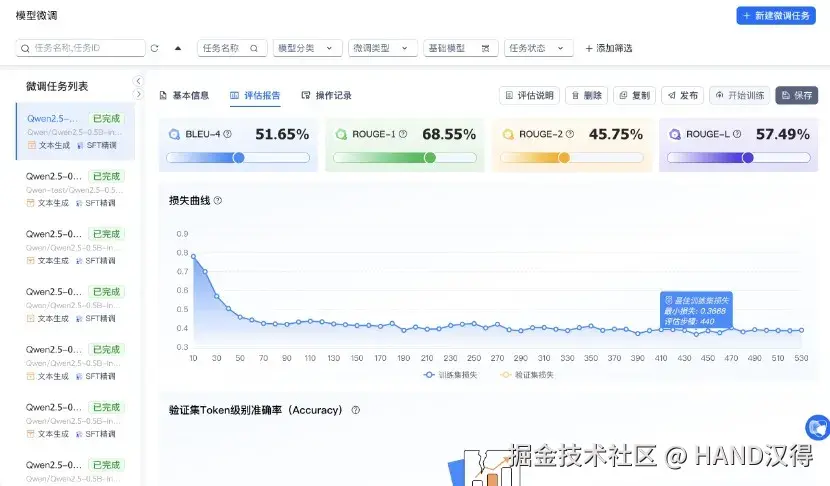Viewport: 830px width, 486px height.
Task: Click the refresh icon beside the search box
Action: point(155,48)
